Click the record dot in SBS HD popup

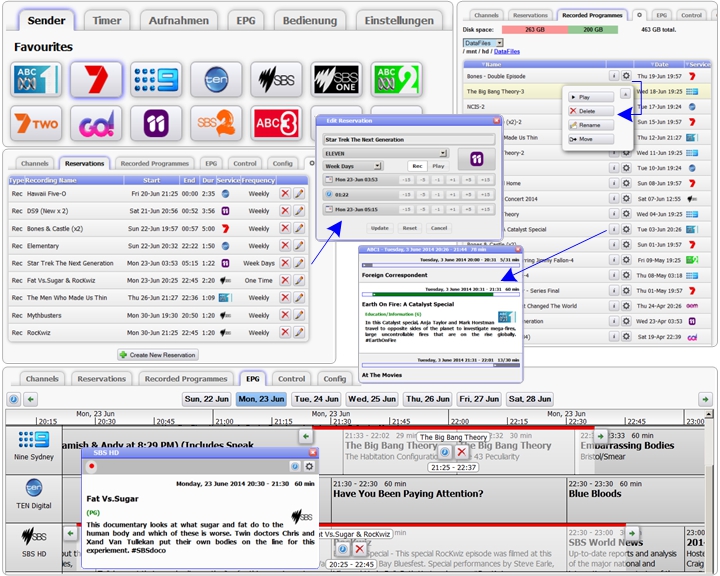click(x=92, y=466)
